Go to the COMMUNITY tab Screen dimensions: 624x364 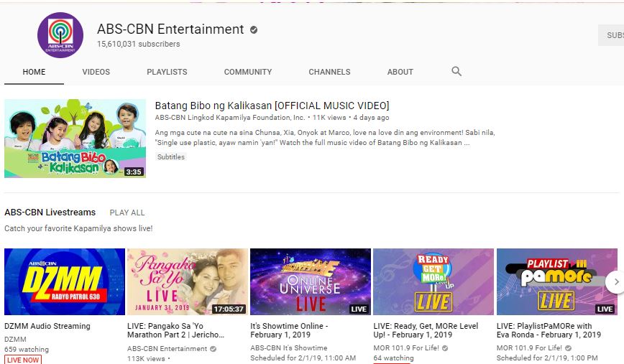click(248, 72)
